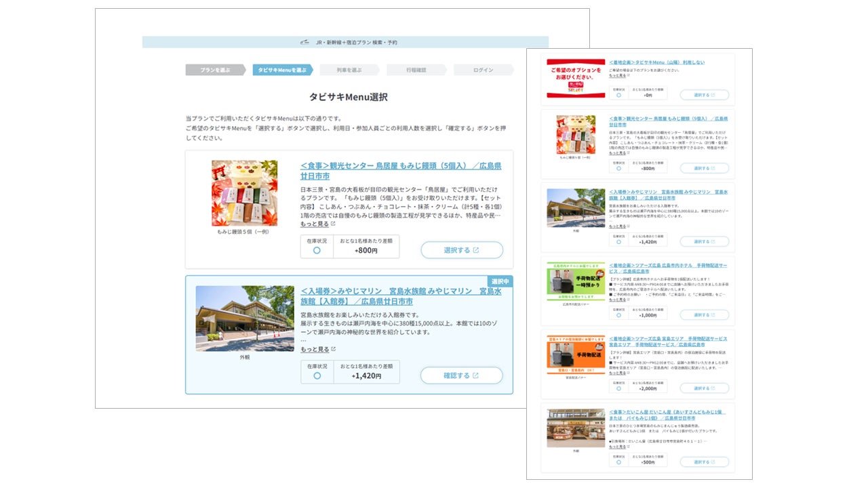Switch to the 行程確認 step
Viewport: 868px width, 488px height.
416,70
